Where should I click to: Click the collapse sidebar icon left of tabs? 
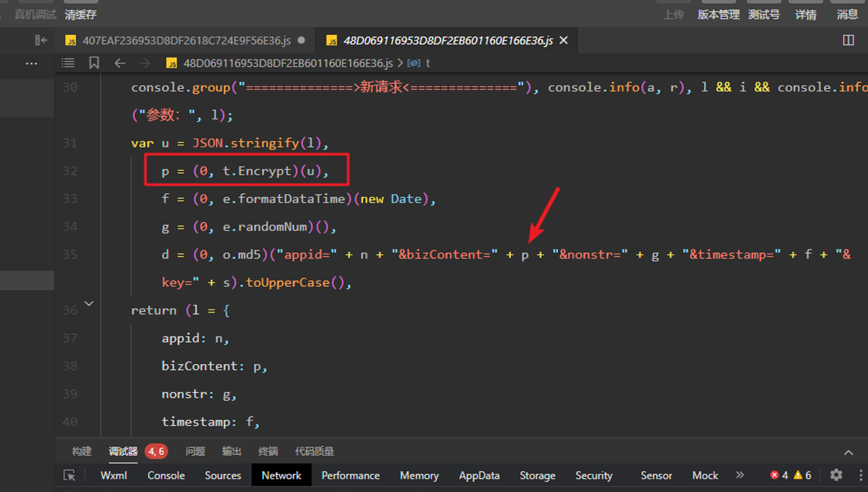coord(41,41)
